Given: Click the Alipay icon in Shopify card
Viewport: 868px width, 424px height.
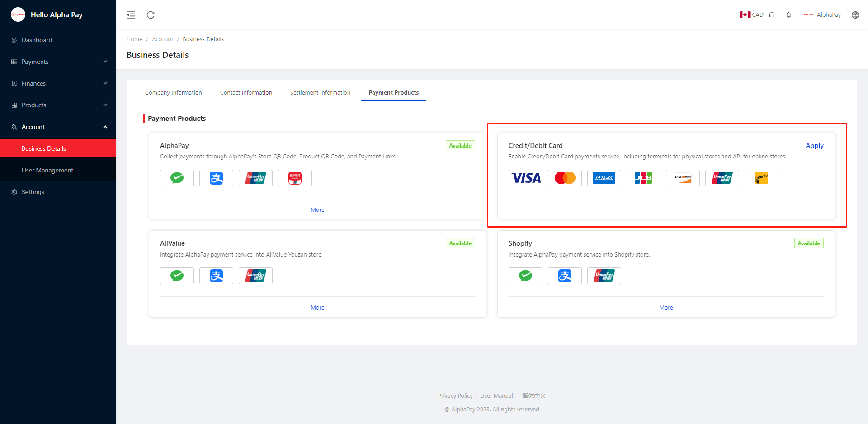Looking at the screenshot, I should (565, 276).
